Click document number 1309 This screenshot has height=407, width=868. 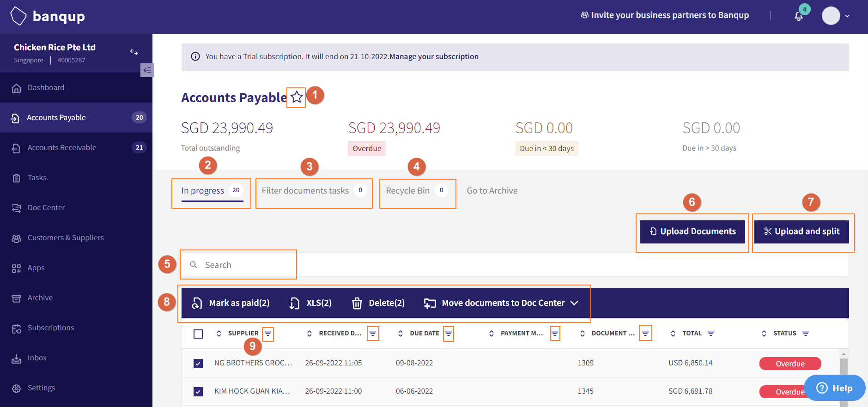585,363
